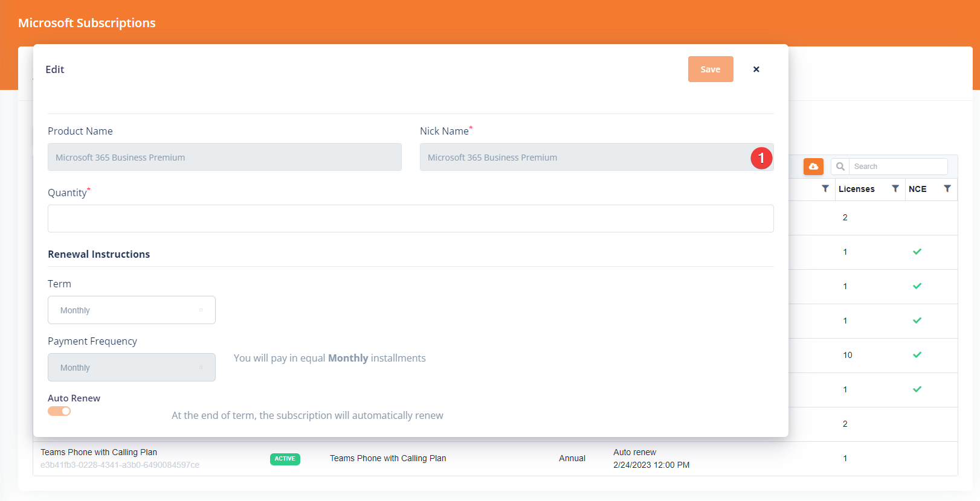Click the Search box in the subscriptions table

click(x=898, y=167)
